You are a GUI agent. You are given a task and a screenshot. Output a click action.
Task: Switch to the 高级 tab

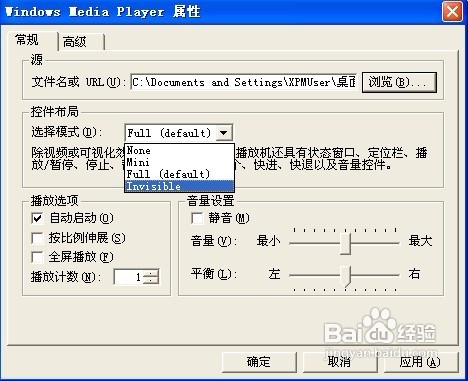coord(81,42)
